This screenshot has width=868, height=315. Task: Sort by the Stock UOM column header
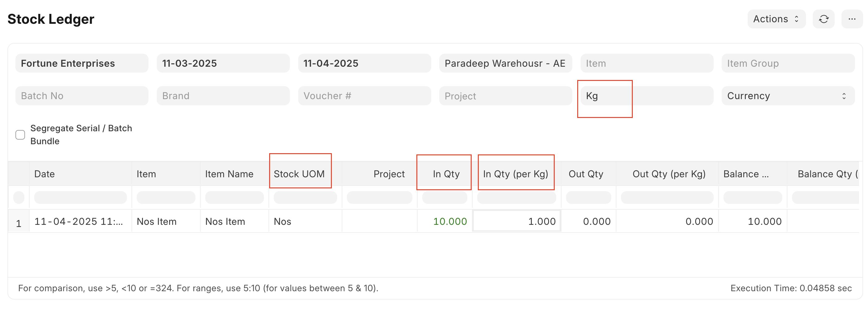click(299, 174)
